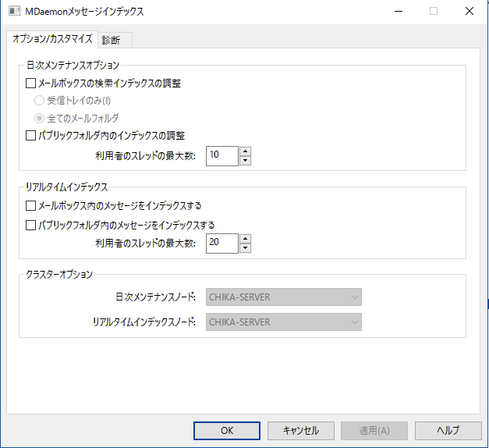This screenshot has height=448, width=489.
Task: Decrease real-time index thread count spinner
Action: point(245,248)
